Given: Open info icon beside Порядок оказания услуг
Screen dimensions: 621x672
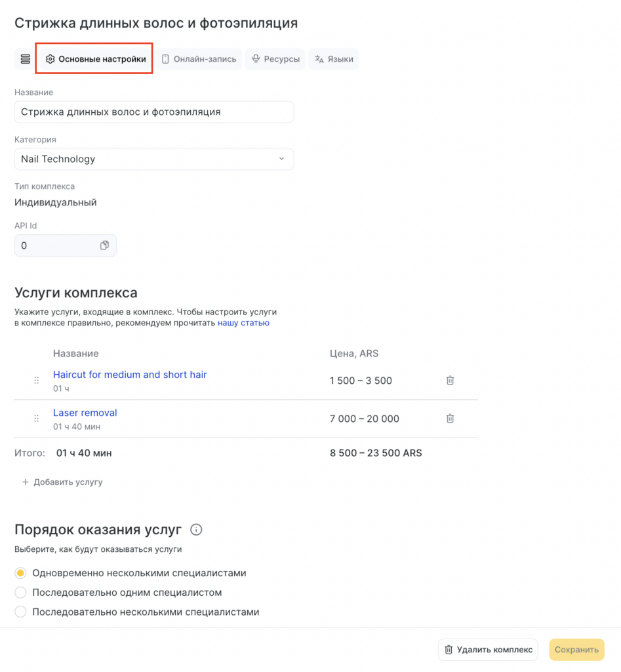Looking at the screenshot, I should click(x=195, y=530).
